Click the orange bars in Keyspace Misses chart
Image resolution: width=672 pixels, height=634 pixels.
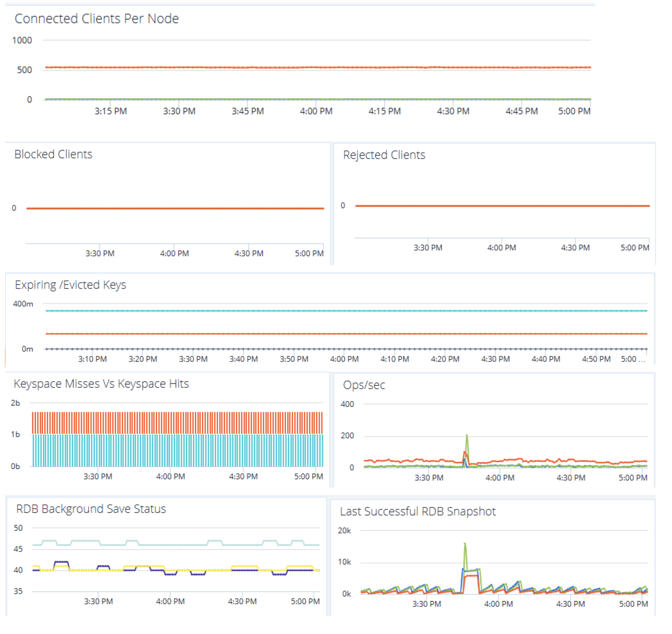click(x=169, y=423)
